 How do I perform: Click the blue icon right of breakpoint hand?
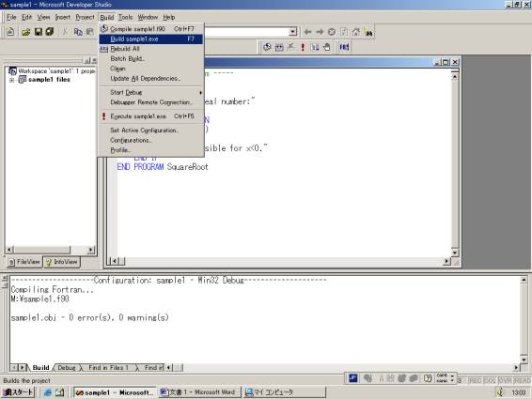344,47
